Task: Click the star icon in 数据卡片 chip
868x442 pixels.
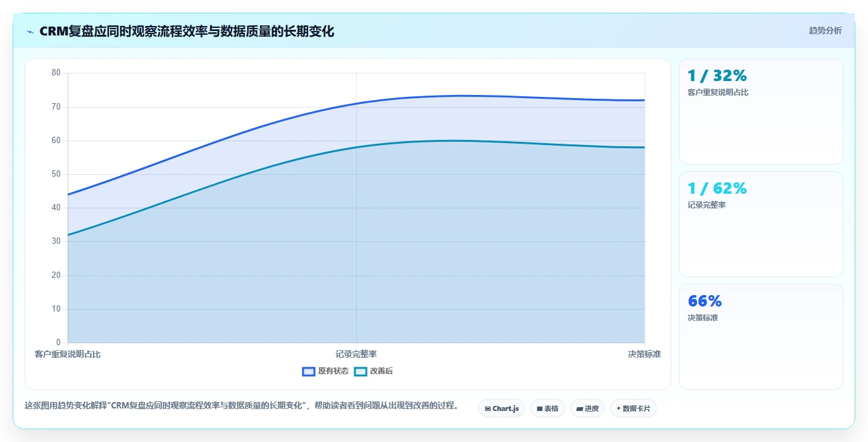Action: pos(619,408)
